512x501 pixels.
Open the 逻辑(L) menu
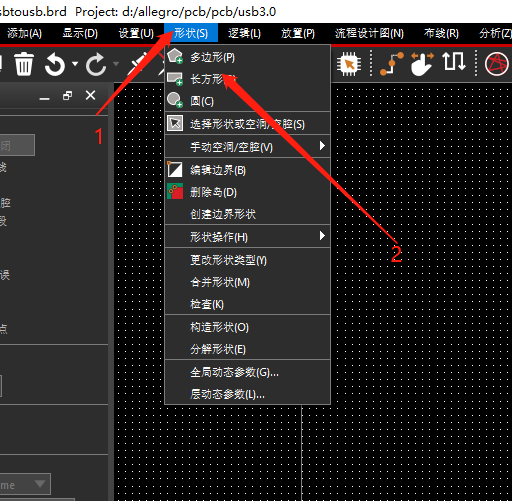pyautogui.click(x=244, y=33)
